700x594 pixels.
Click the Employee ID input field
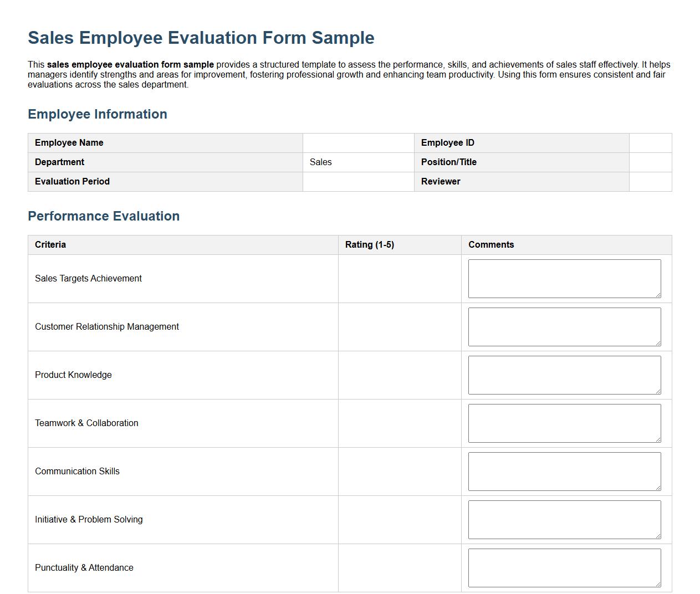(x=650, y=142)
